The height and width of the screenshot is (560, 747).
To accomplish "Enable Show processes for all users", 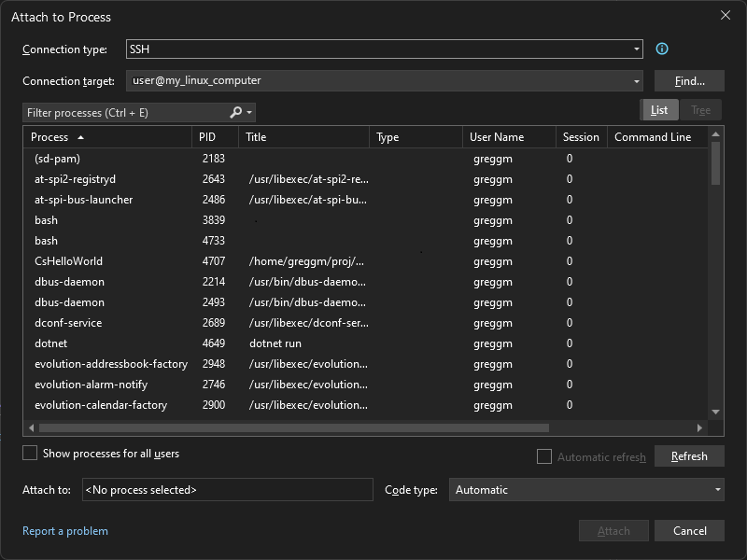I will coord(29,452).
